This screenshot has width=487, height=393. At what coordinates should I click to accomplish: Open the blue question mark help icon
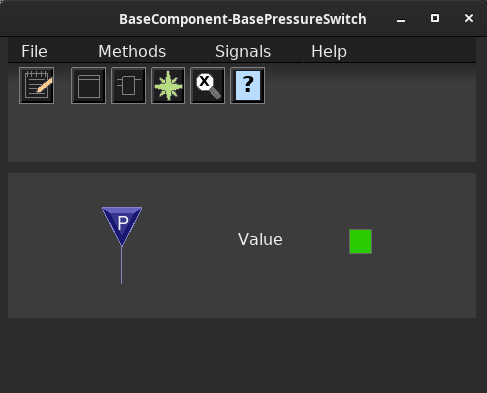pos(248,86)
